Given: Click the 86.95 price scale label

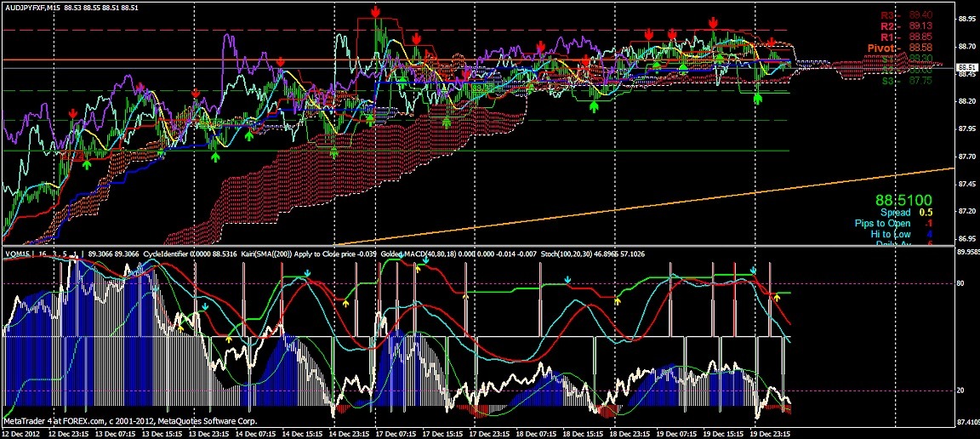Looking at the screenshot, I should [966, 239].
